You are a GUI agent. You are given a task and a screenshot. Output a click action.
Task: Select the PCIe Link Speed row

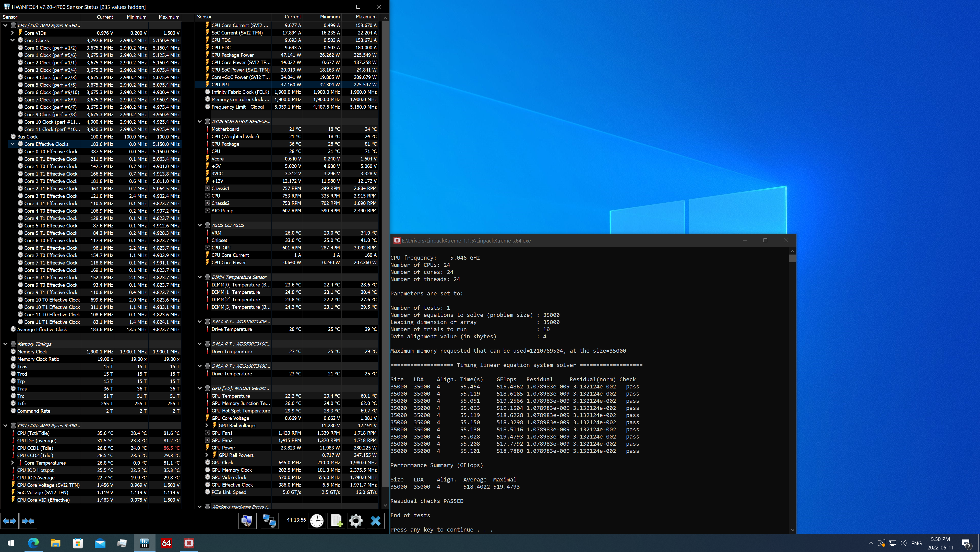click(x=287, y=492)
